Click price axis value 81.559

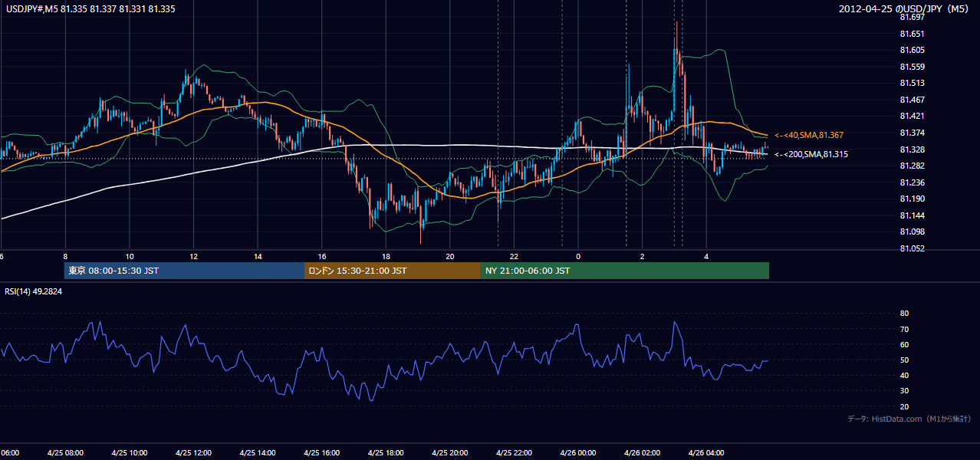[x=911, y=67]
